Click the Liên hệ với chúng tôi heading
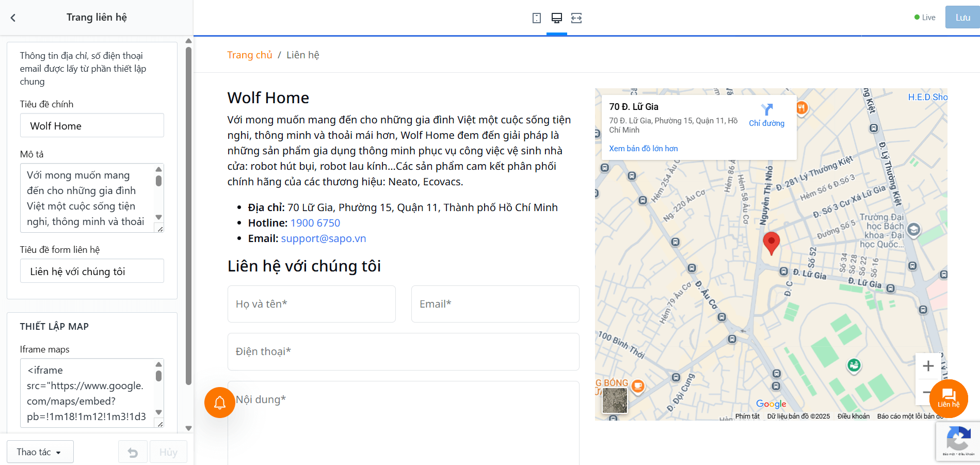This screenshot has height=465, width=980. coord(304,266)
